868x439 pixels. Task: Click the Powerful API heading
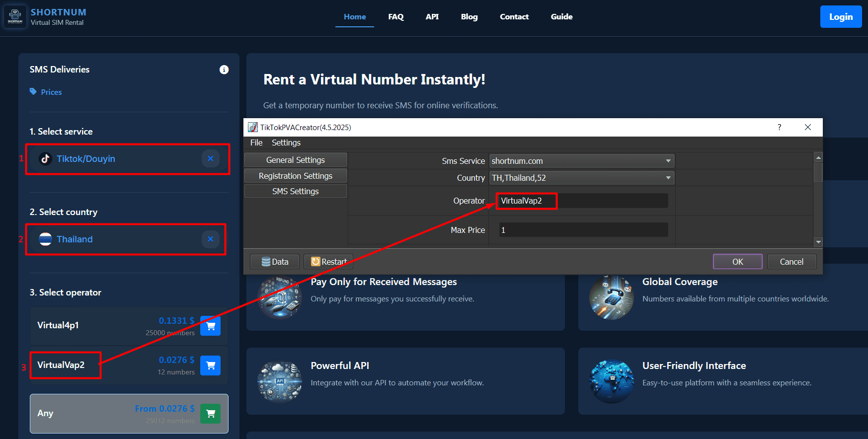[340, 366]
